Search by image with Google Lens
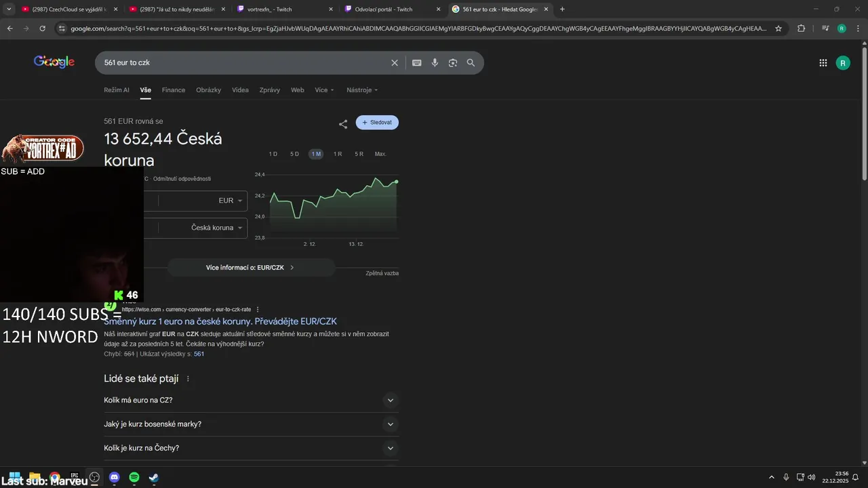The image size is (868, 488). pos(452,63)
